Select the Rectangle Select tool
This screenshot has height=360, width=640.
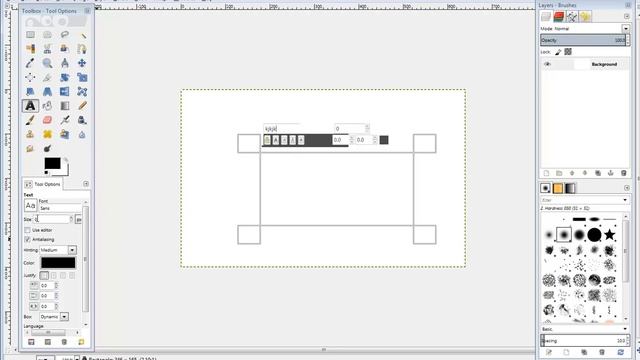(x=30, y=35)
